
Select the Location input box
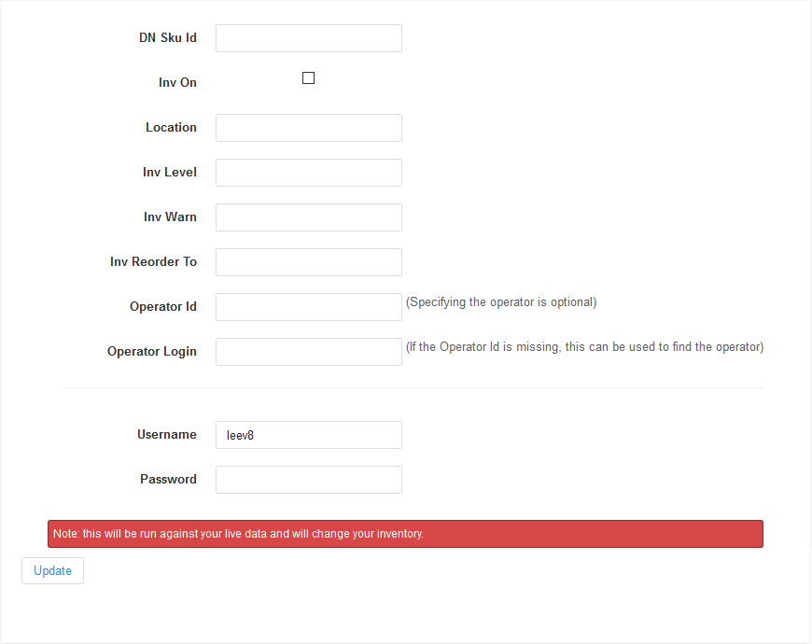point(308,127)
